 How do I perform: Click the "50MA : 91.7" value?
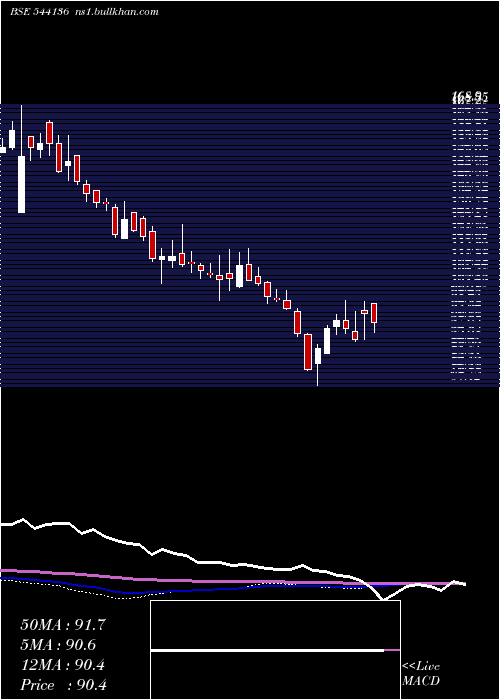tap(63, 625)
